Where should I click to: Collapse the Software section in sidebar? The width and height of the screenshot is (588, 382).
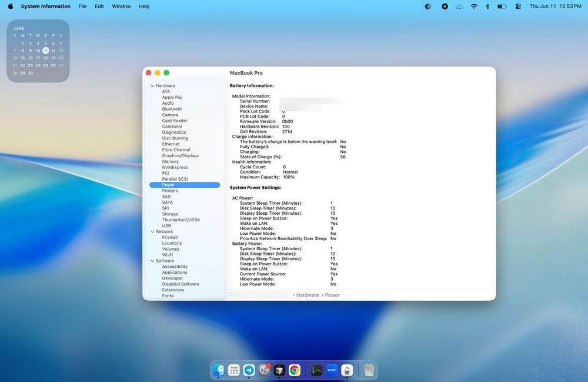tap(152, 261)
